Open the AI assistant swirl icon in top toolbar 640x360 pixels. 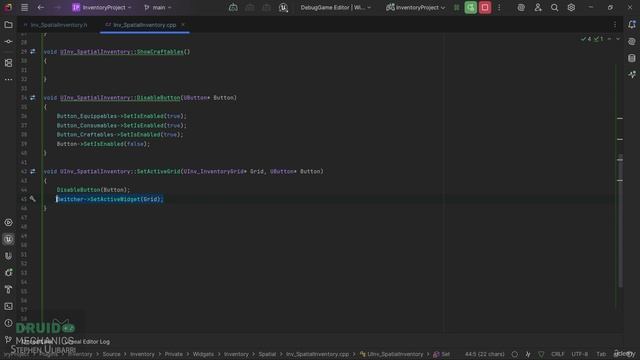(521, 7)
